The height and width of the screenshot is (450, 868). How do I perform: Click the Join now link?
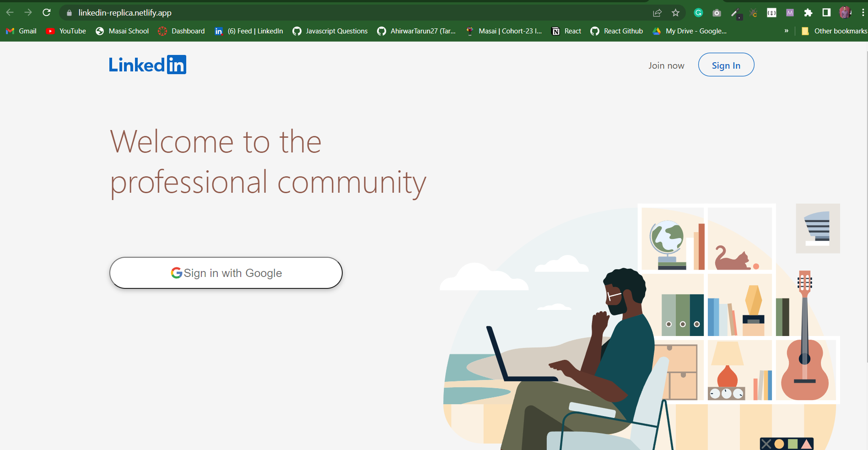pos(666,65)
